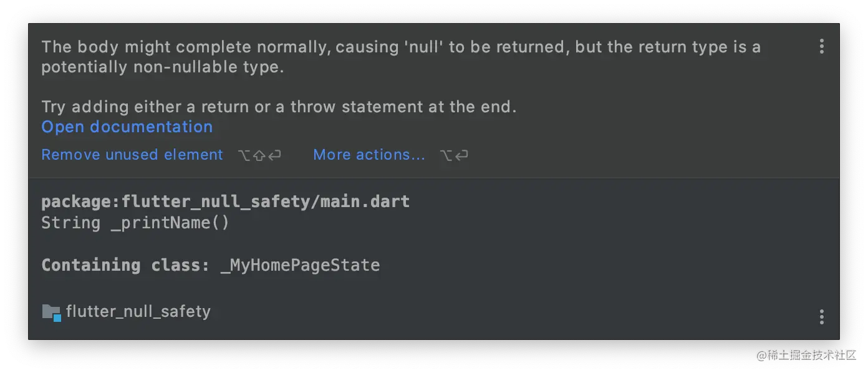Viewport: 868px width, 373px height.
Task: Open the three-dot menu beside the error message
Action: coord(821,46)
